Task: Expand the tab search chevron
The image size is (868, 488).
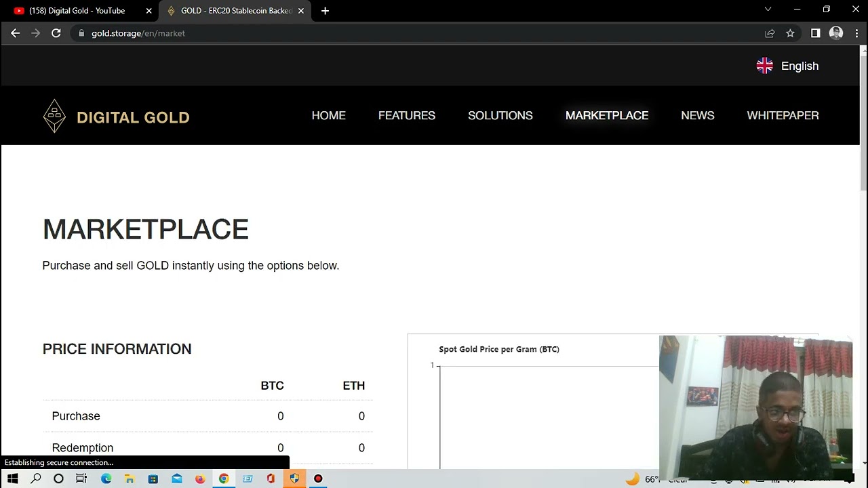Action: tap(768, 9)
